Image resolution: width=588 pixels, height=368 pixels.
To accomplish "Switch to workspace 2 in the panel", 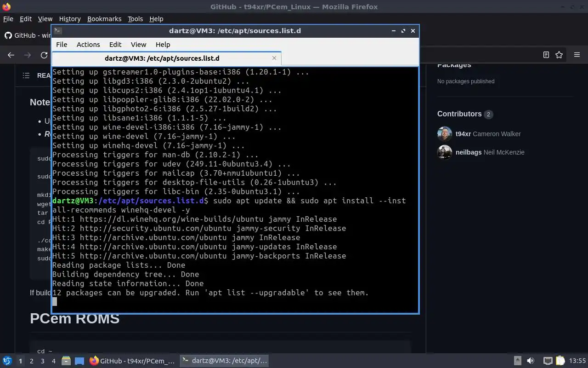I will 31,361.
